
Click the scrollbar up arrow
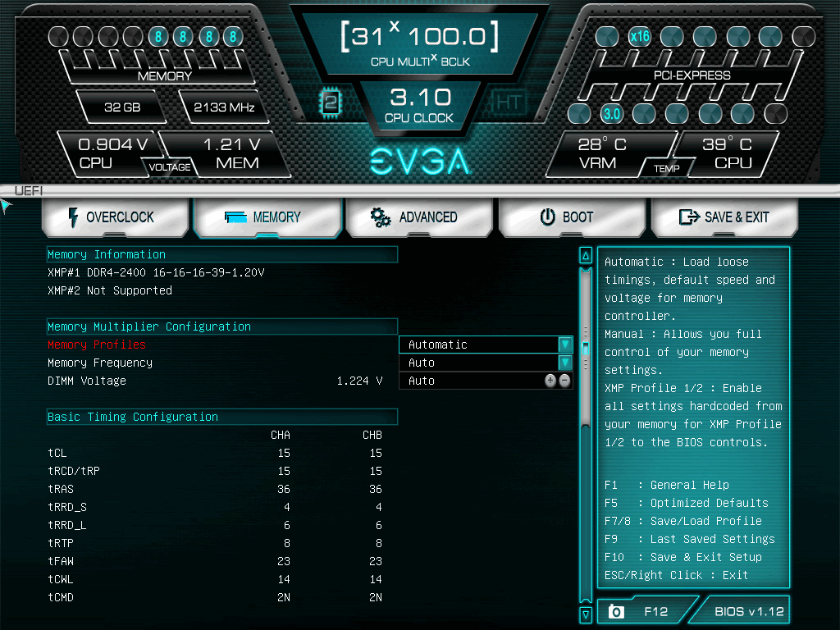point(586,256)
